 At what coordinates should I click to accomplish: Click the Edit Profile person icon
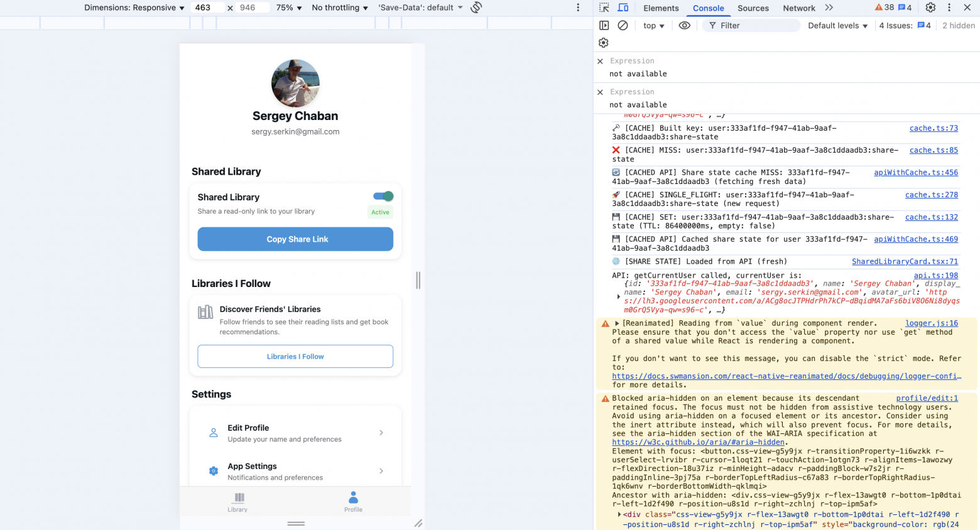214,433
